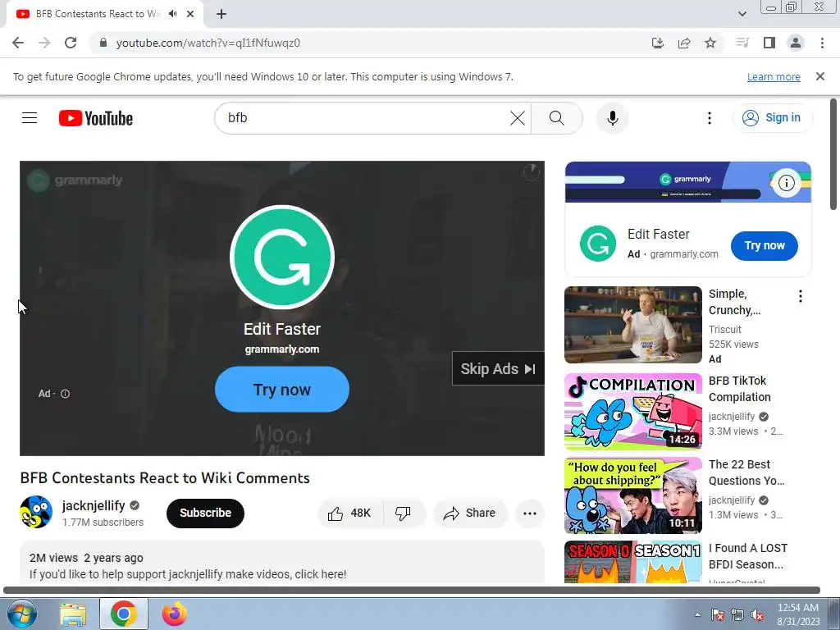The height and width of the screenshot is (630, 840).
Task: Click the grammarly.com link in video ad
Action: 282,349
